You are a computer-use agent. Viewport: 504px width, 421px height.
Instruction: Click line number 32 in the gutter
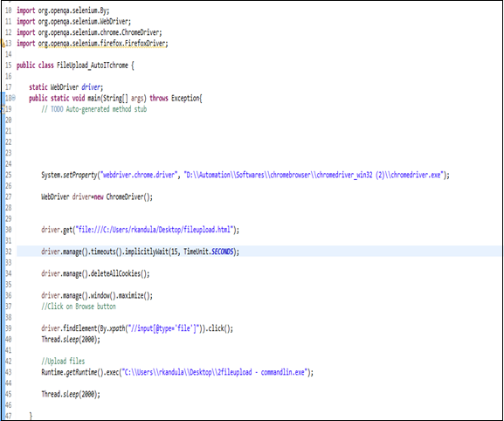tap(9, 252)
